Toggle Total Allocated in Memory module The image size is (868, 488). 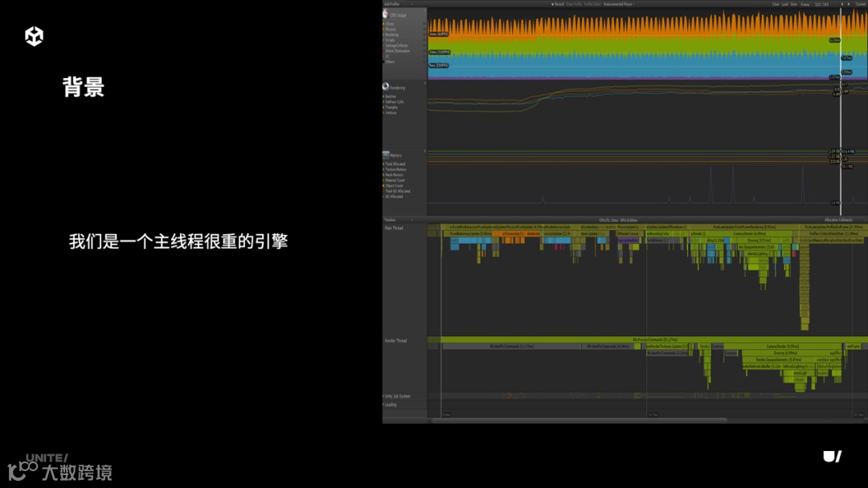395,164
